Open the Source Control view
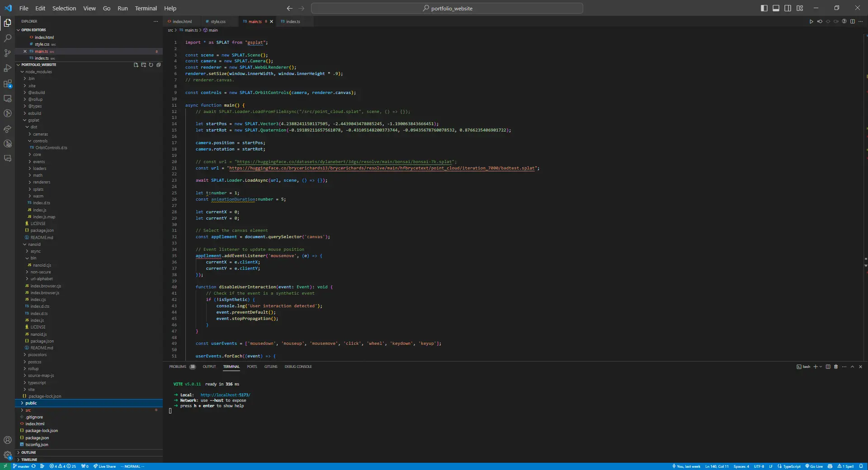Image resolution: width=868 pixels, height=470 pixels. 8,53
